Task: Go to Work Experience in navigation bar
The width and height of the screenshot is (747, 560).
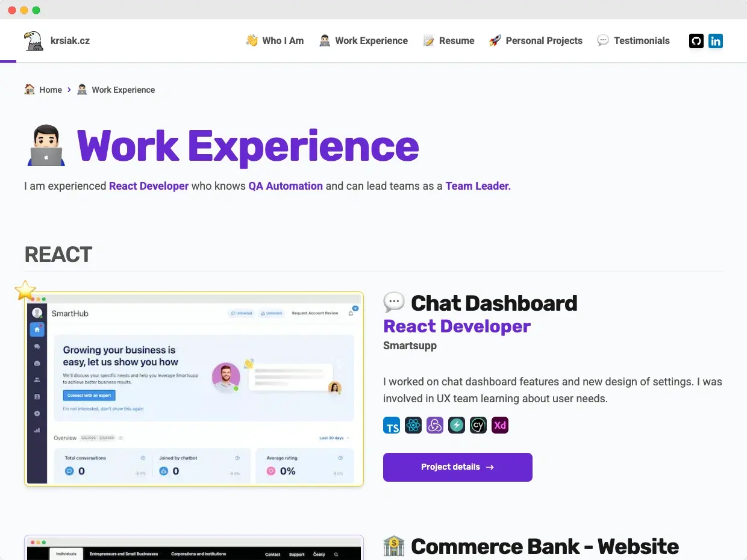Action: (x=363, y=41)
